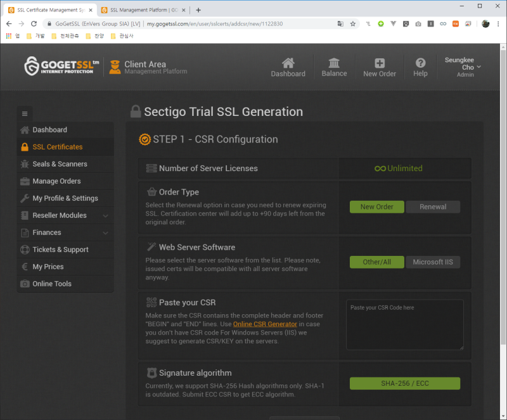Open My Profile & Settings

(x=65, y=198)
